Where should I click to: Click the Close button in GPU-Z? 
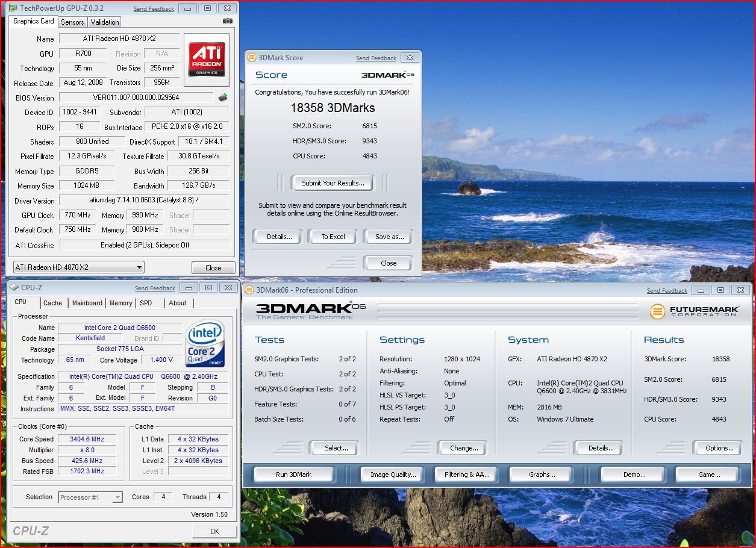213,268
